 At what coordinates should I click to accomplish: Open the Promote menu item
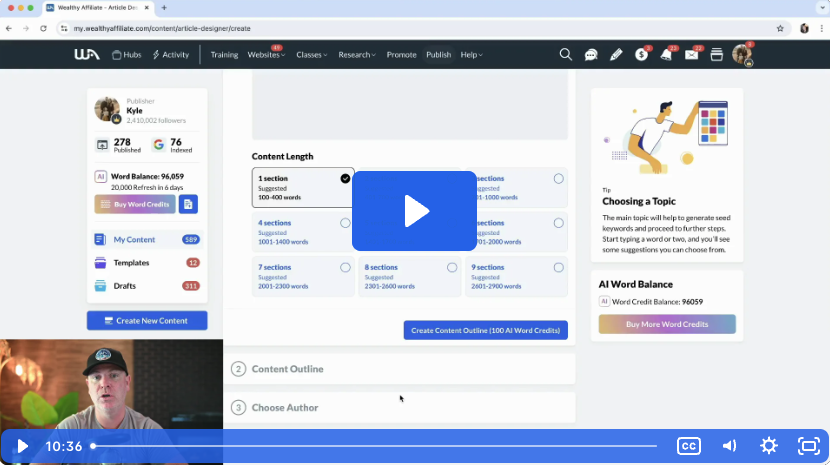[401, 55]
